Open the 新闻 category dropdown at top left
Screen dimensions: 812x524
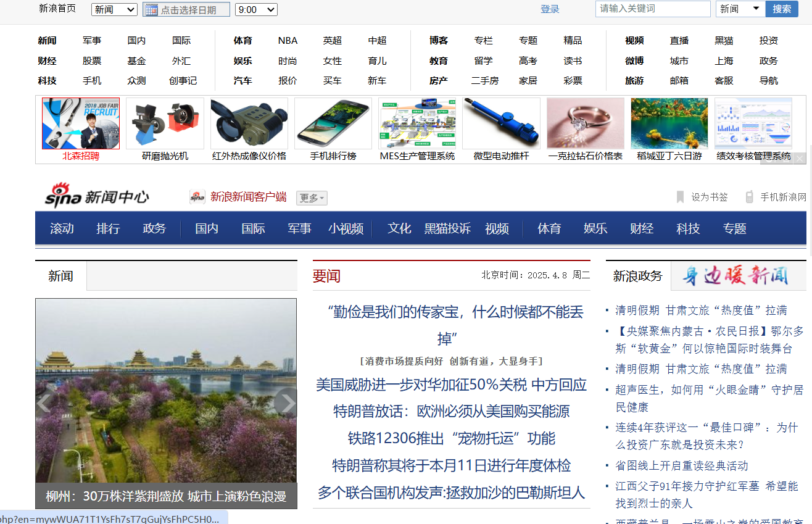coord(114,9)
